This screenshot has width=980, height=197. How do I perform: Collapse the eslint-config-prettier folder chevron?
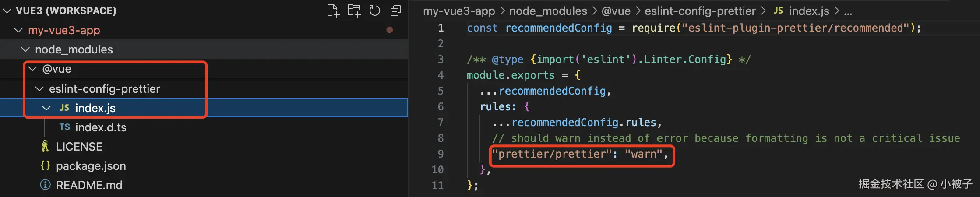[39, 89]
